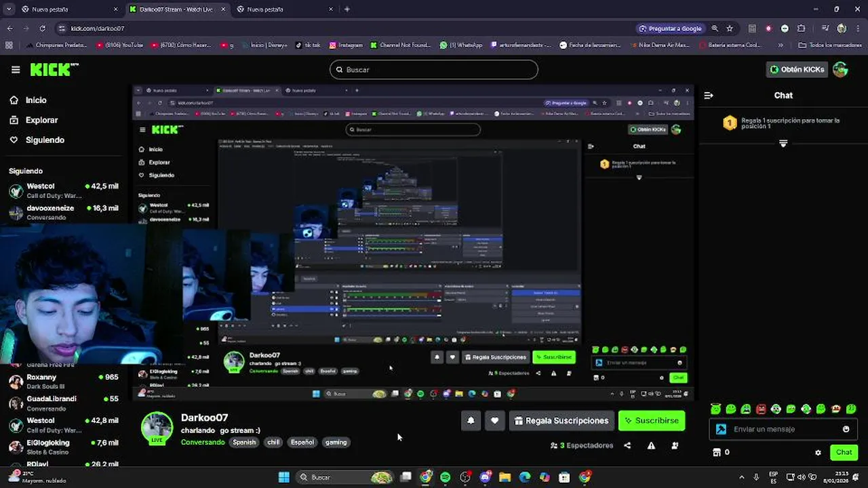Screen dimensions: 868x488
Task: Select the gaming tag below the stream title
Action: point(336,442)
